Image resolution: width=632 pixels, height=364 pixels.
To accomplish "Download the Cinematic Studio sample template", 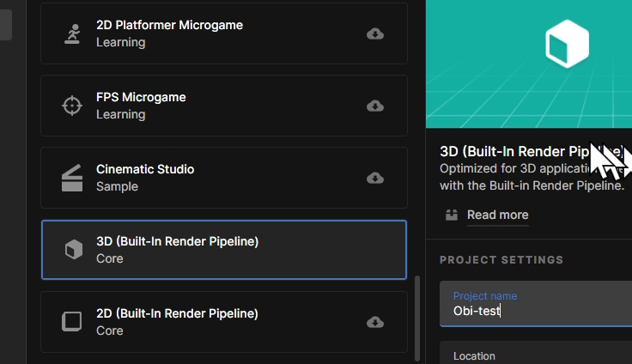I will 374,178.
